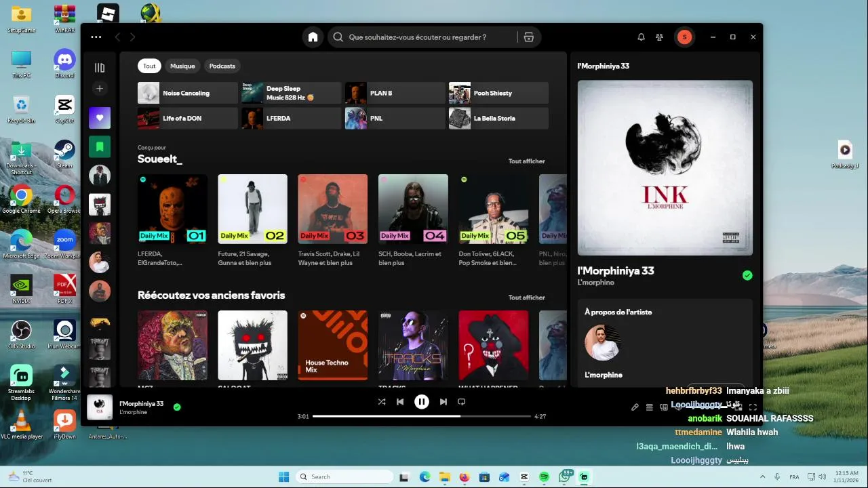
Task: Open Daily Mix 05 card
Action: 493,220
